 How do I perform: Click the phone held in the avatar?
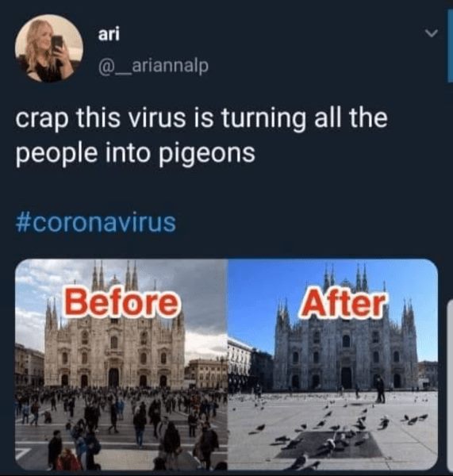pyautogui.click(x=57, y=43)
